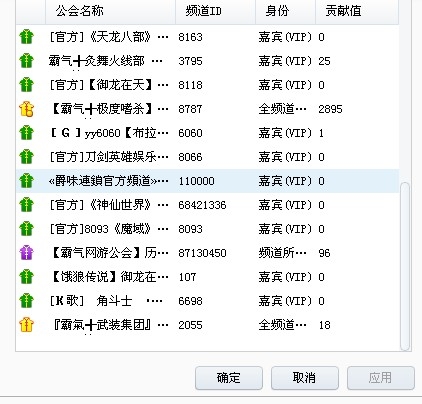Viewport: 422px width, 404px height.
Task: Select guild row with ID 68421336
Action: pos(207,205)
